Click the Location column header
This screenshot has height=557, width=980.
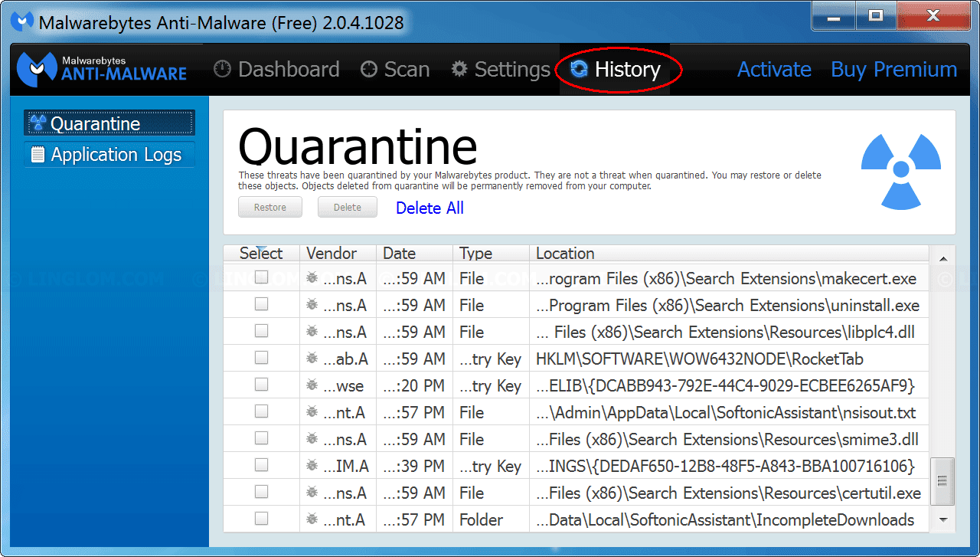[729, 254]
